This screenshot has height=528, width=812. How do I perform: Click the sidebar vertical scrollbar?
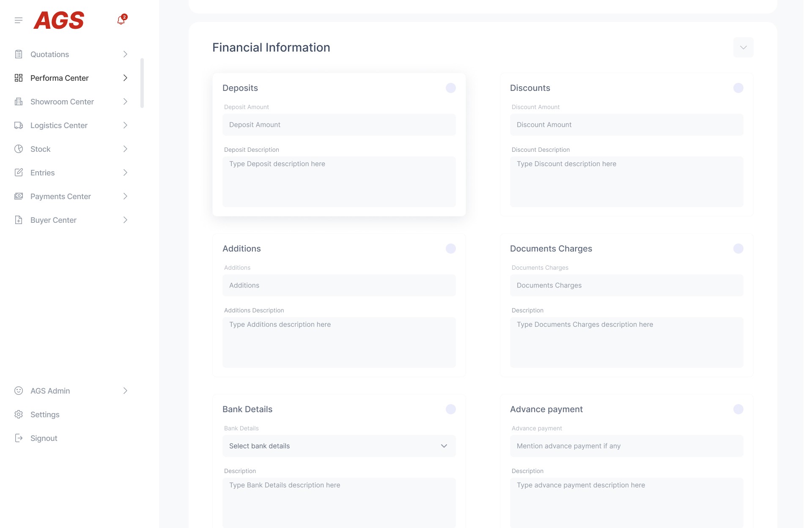(142, 83)
